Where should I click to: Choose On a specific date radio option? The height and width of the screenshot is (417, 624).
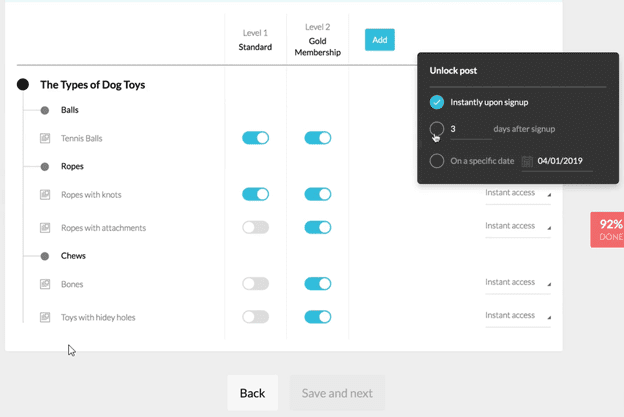click(437, 161)
